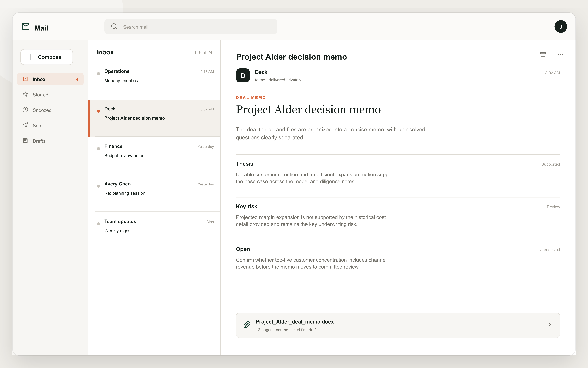Open Finance Budget review notes email
Image resolution: width=588 pixels, height=368 pixels.
[154, 156]
